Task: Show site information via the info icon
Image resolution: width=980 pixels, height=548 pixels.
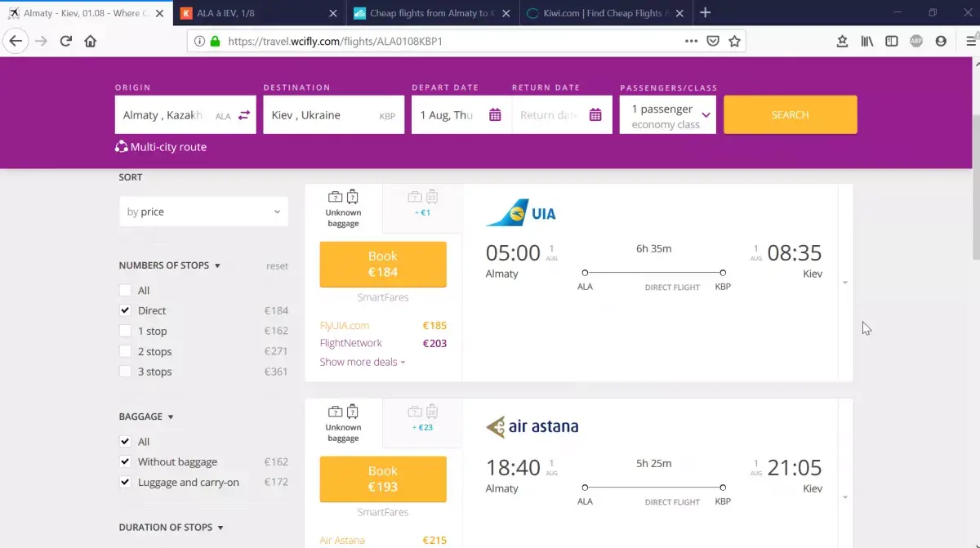Action: click(x=199, y=41)
